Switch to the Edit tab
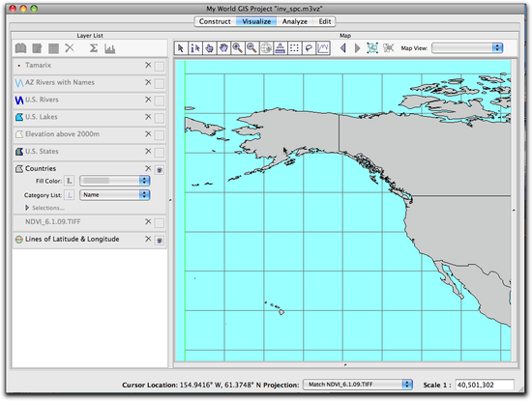 [325, 21]
